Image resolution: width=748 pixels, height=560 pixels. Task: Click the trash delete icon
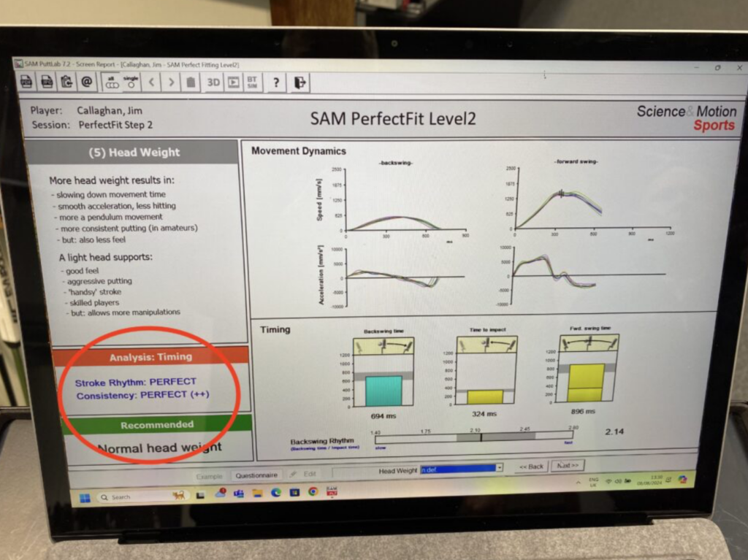(191, 82)
